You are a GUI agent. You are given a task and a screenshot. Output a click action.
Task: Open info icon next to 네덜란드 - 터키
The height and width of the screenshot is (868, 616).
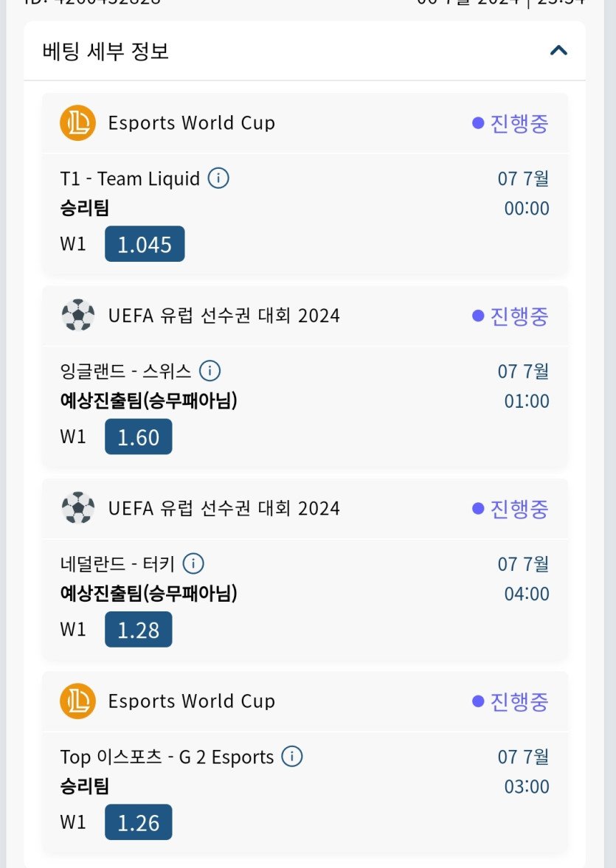[193, 563]
